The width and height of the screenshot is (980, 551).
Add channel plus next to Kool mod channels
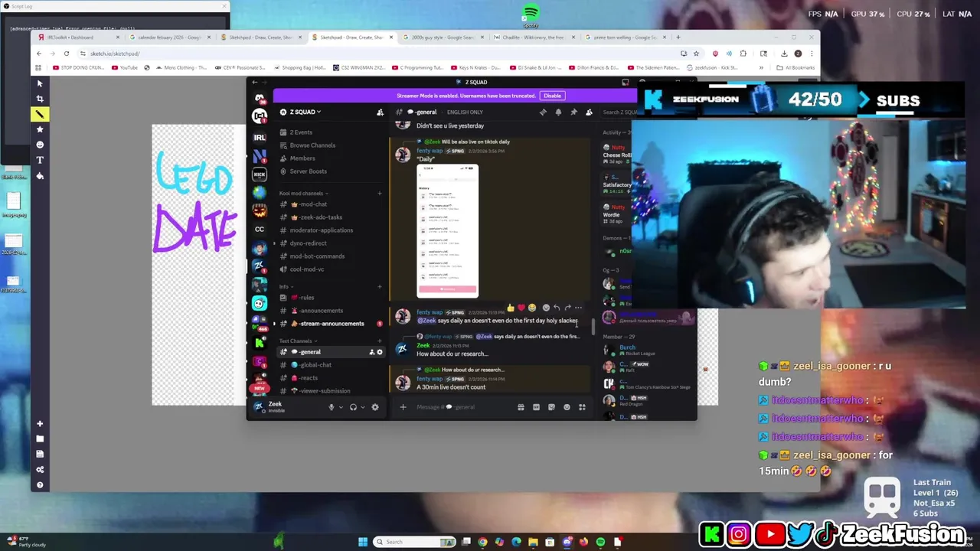click(x=379, y=193)
